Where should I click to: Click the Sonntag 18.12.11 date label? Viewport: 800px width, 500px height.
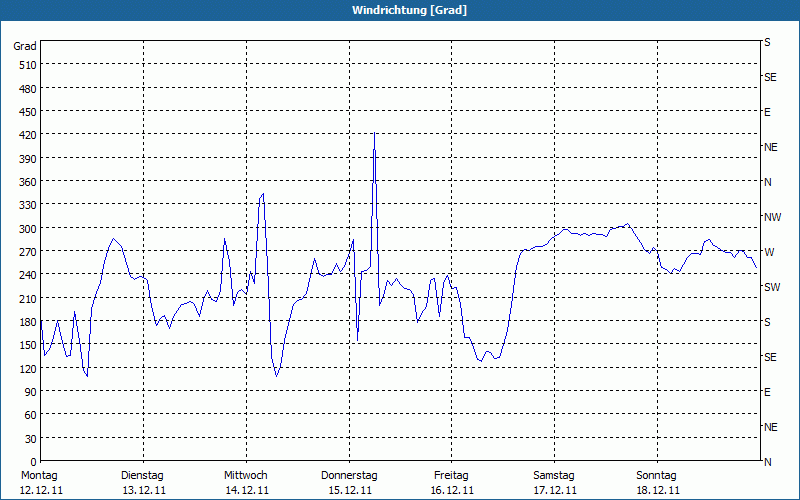tap(657, 482)
